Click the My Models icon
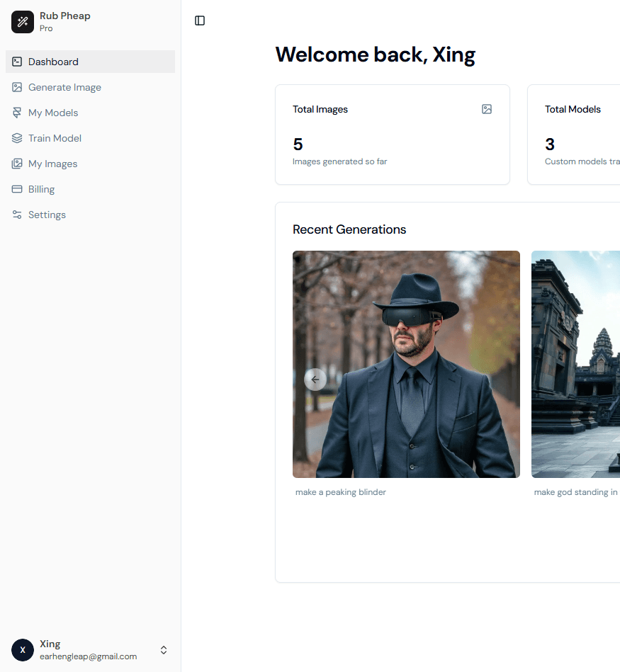This screenshot has height=672, width=620. [x=17, y=113]
